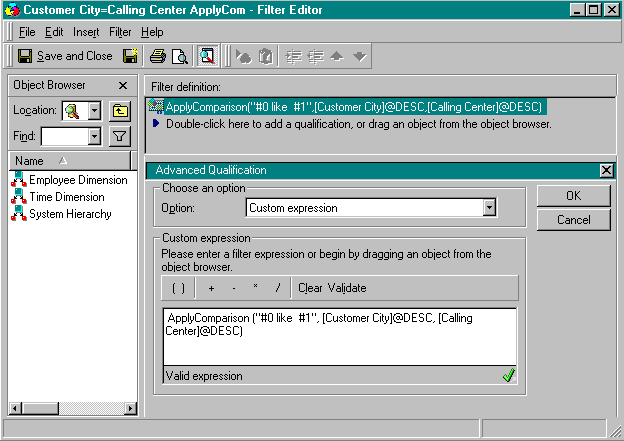
Task: Open the Insert menu
Action: coord(86,32)
